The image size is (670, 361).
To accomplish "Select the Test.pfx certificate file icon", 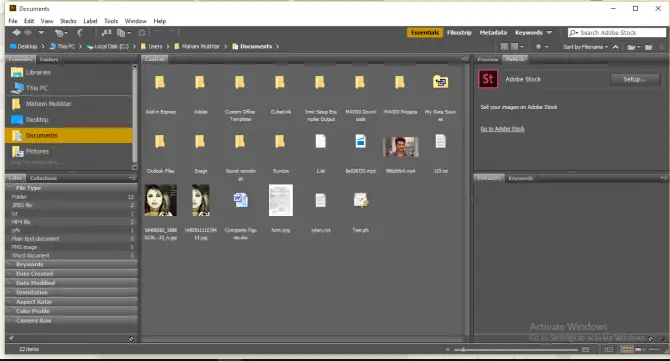I will click(x=361, y=200).
